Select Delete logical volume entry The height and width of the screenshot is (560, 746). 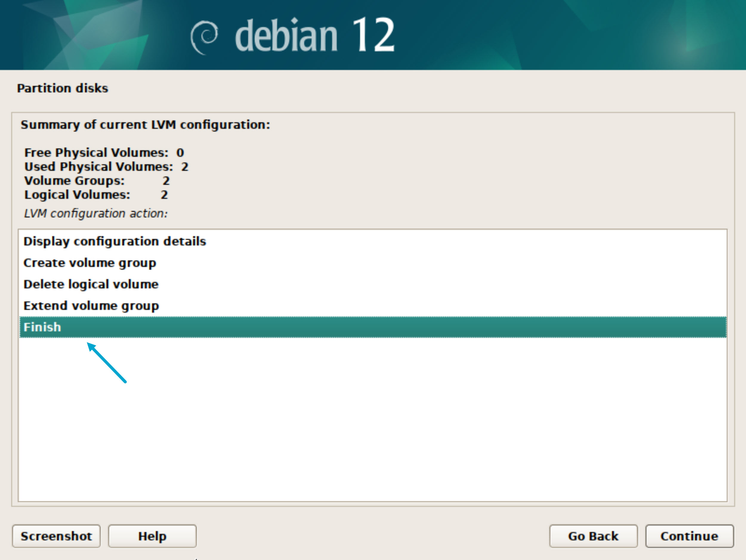[x=91, y=284]
